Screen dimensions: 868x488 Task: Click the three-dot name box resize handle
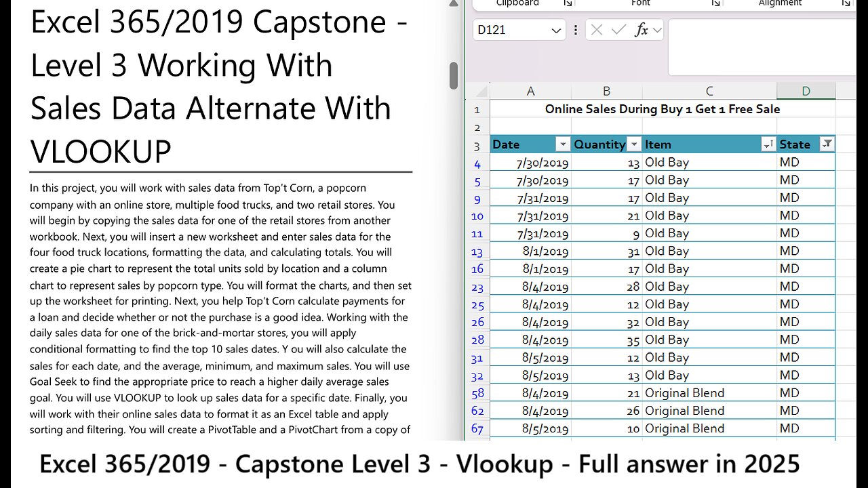click(x=576, y=30)
